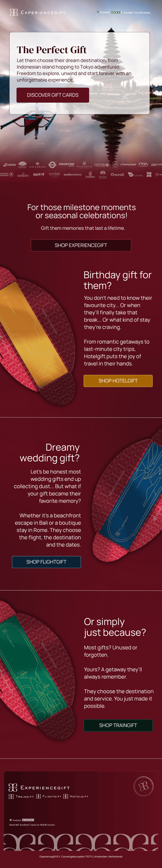Click the circular emblem seal in footer
This screenshot has width=162, height=868.
coord(144,786)
